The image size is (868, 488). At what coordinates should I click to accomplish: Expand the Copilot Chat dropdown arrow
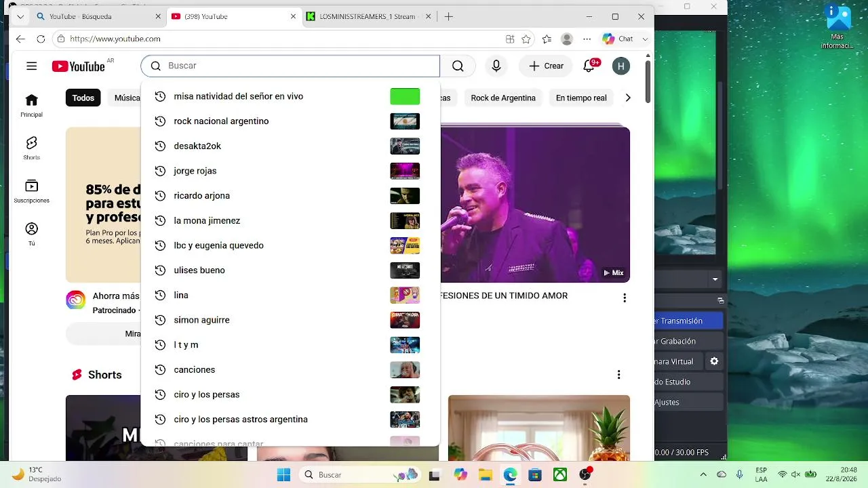[645, 39]
